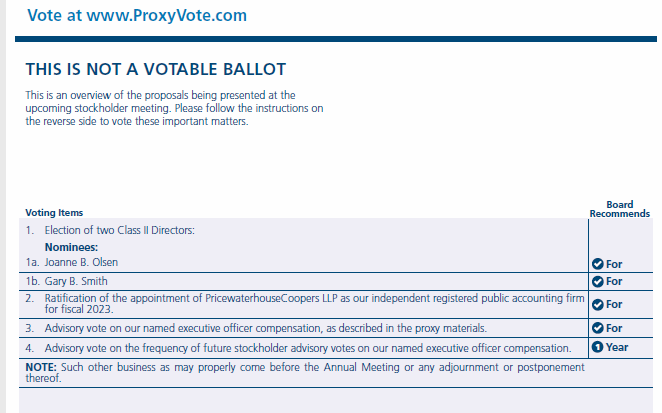Select the Voting Items column header
The image size is (662, 413).
pos(54,212)
